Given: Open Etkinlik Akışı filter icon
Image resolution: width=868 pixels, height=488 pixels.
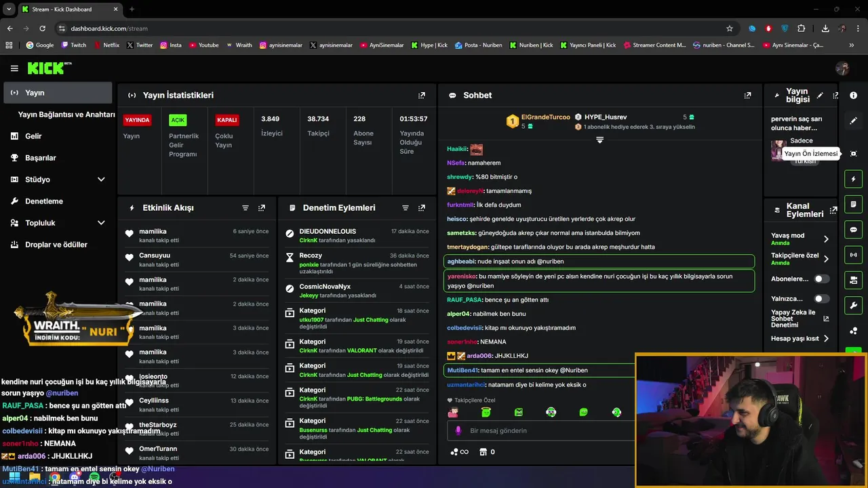Looking at the screenshot, I should [245, 208].
